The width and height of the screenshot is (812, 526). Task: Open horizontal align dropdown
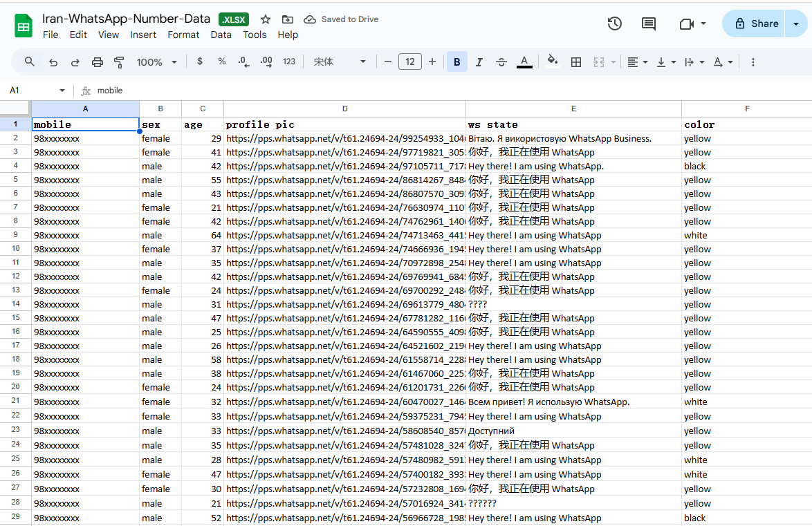[x=638, y=62]
